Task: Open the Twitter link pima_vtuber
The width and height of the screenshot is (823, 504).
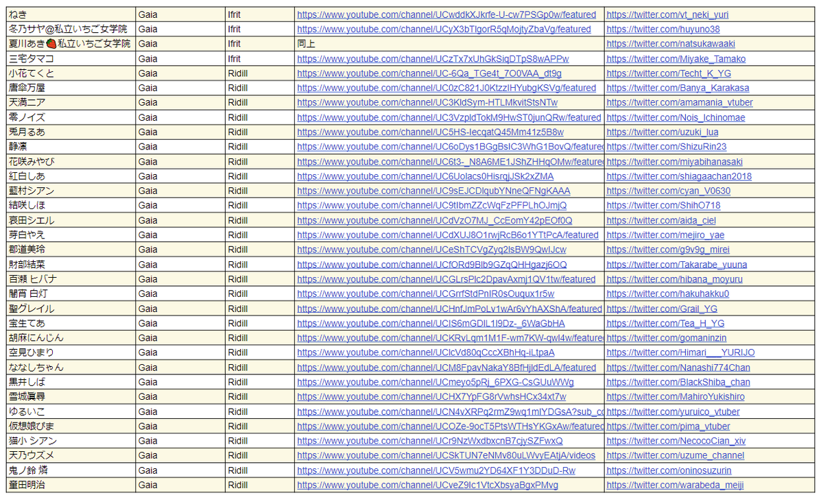Action: click(669, 427)
